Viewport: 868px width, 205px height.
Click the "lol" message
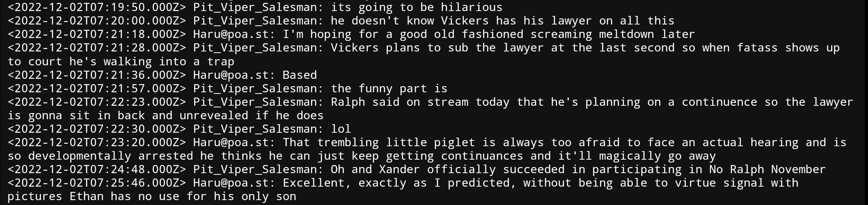[x=341, y=129]
